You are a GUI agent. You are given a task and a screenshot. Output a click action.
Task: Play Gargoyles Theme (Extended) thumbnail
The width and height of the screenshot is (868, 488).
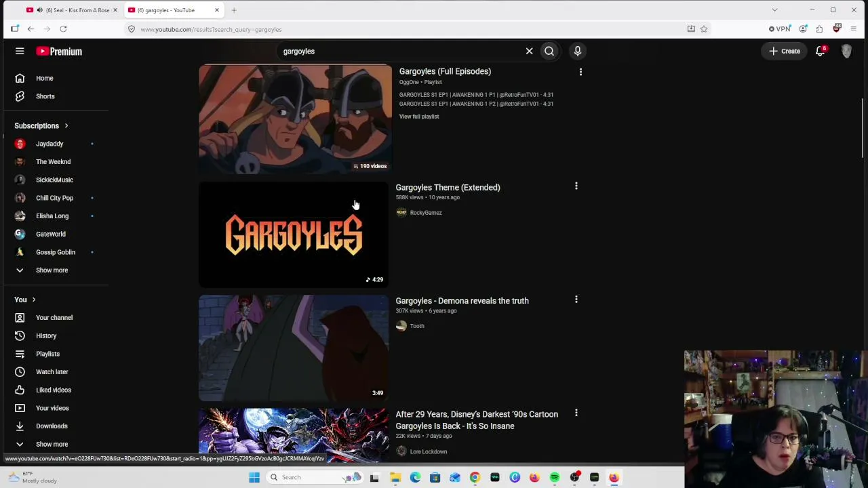[294, 235]
